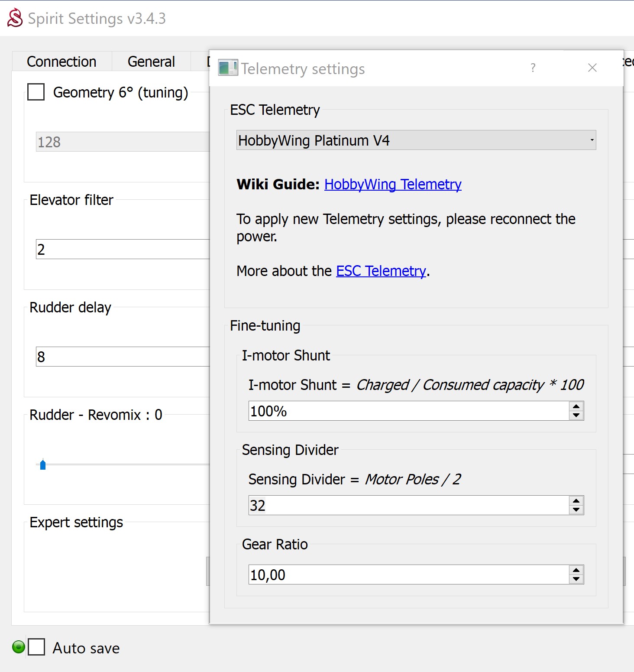Click the green connection status indicator

[19, 647]
